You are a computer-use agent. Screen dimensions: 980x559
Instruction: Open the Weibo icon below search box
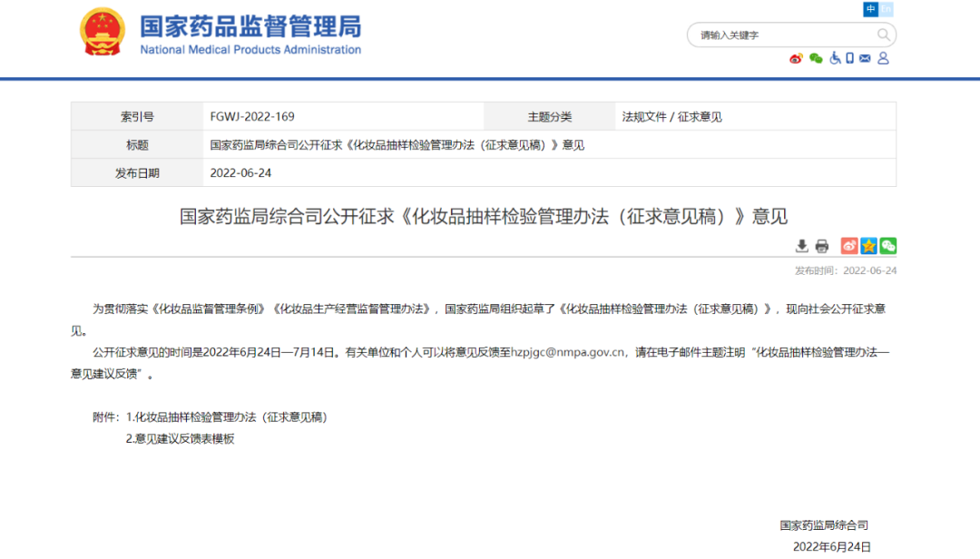pos(796,59)
